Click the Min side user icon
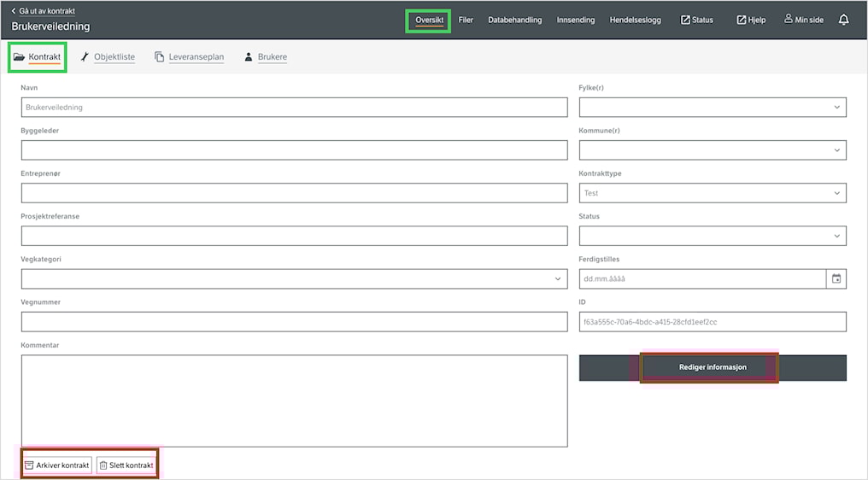The image size is (868, 480). point(789,19)
